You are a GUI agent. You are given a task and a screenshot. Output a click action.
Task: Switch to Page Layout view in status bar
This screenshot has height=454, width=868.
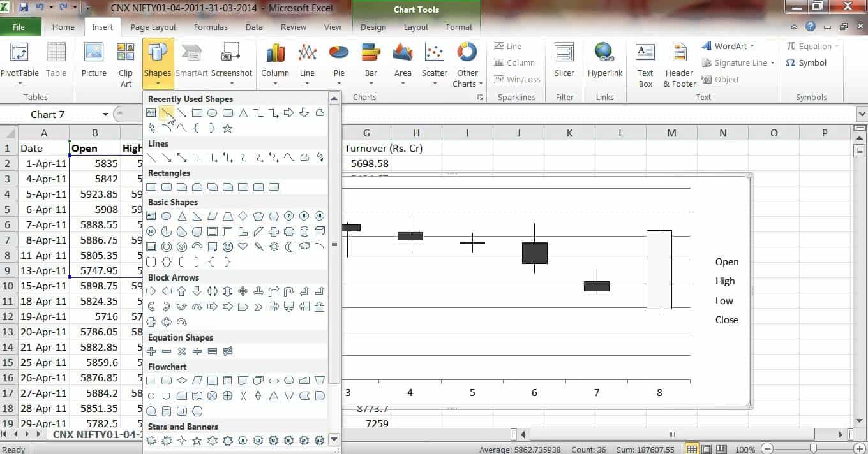pos(707,449)
